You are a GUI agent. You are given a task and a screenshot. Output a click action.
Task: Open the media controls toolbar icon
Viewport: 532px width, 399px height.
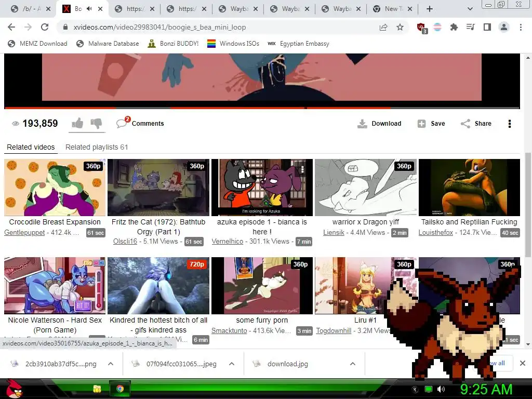tap(470, 27)
